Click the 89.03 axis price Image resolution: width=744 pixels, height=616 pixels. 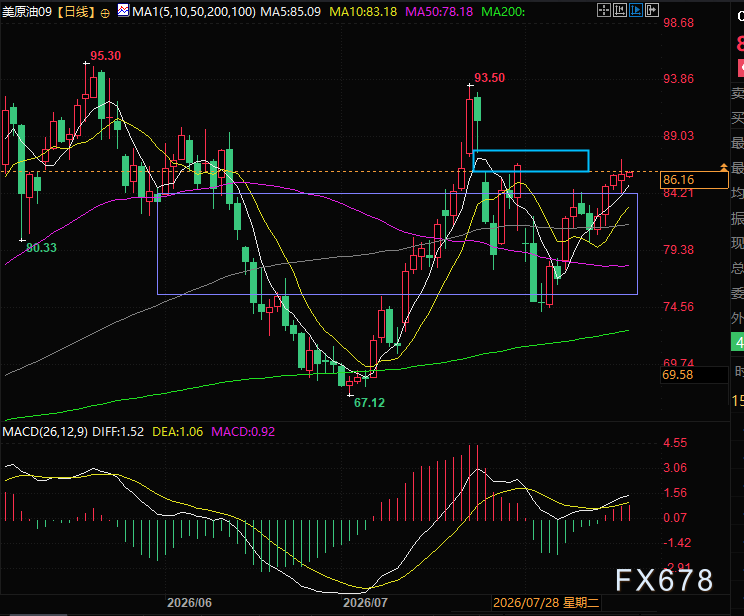coord(679,136)
